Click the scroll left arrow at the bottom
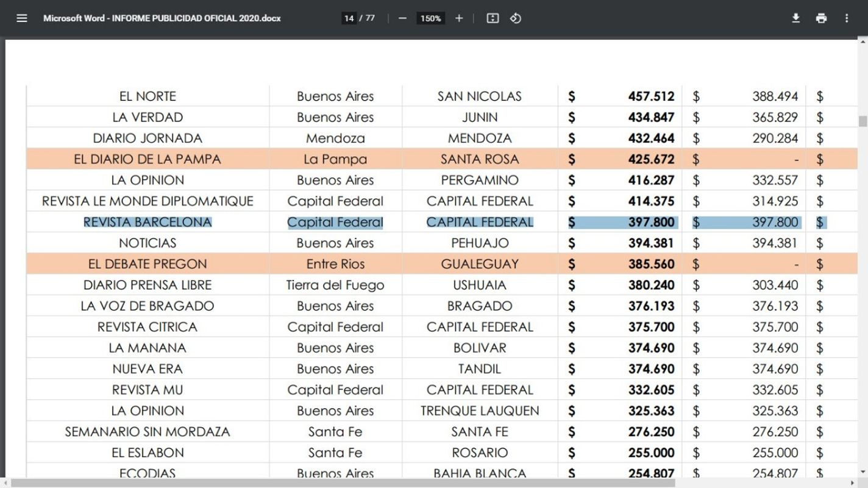The width and height of the screenshot is (868, 488). tap(4, 483)
